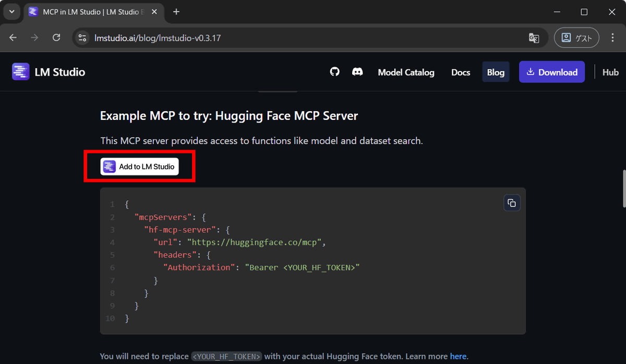Screen dimensions: 626x364
Task: Expand the tab search dropdown arrow
Action: click(11, 11)
